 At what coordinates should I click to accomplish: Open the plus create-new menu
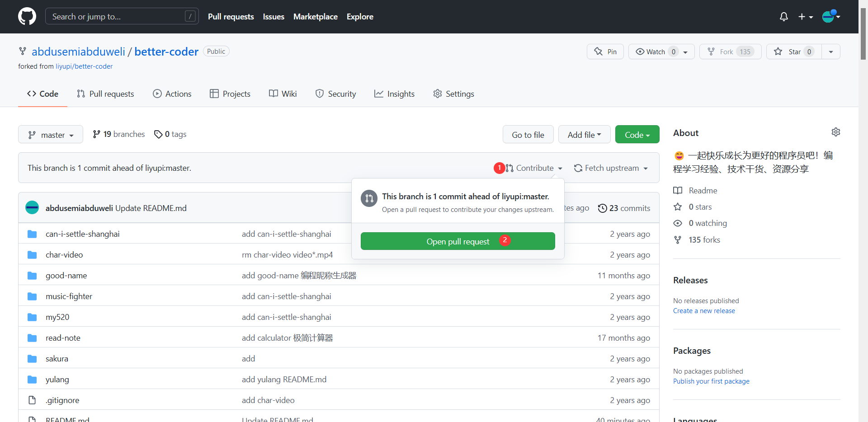[806, 17]
